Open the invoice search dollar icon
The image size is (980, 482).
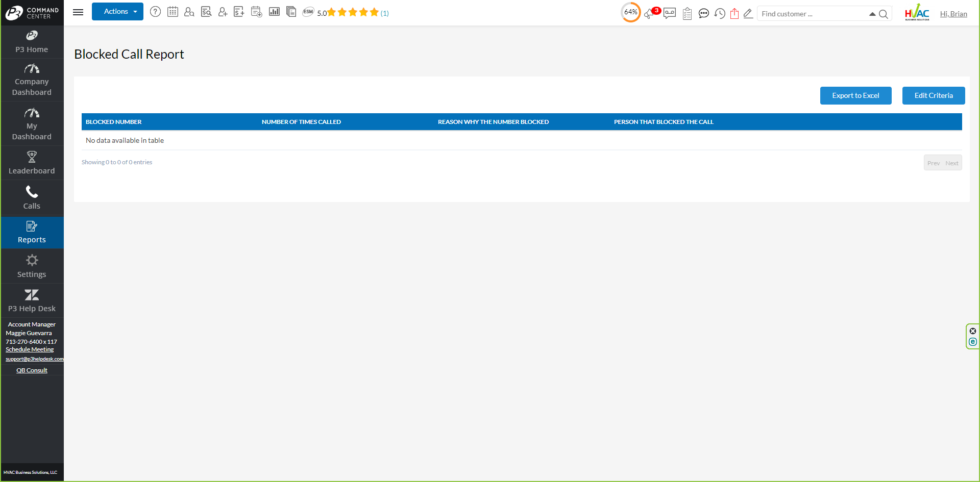206,12
